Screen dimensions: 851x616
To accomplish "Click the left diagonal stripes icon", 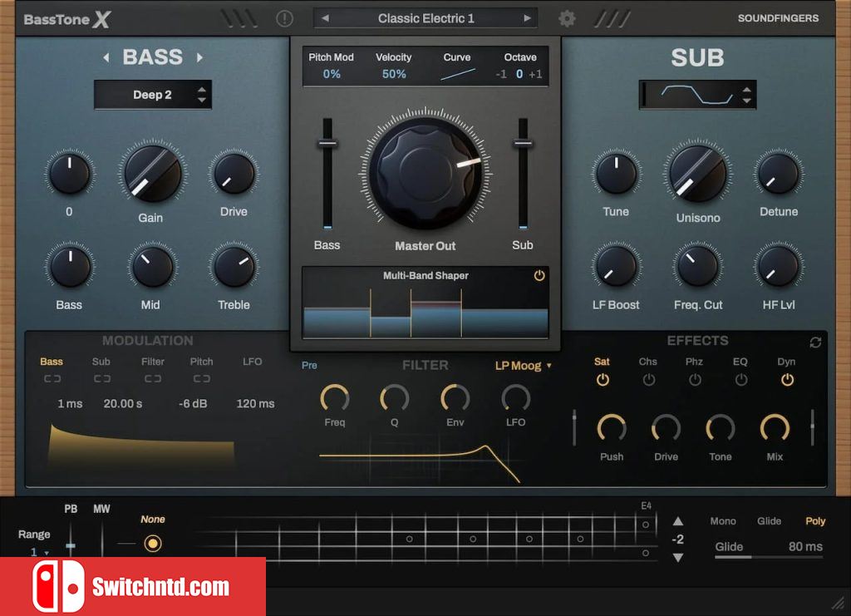I will point(239,18).
